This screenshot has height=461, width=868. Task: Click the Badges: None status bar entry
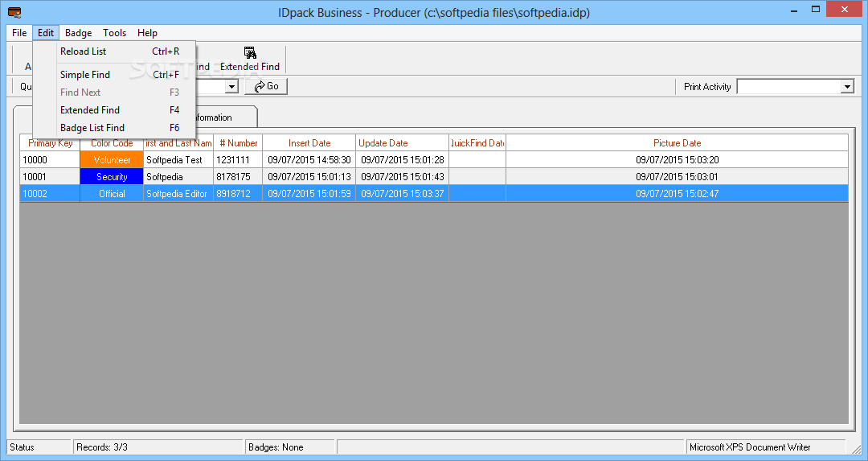pyautogui.click(x=289, y=447)
